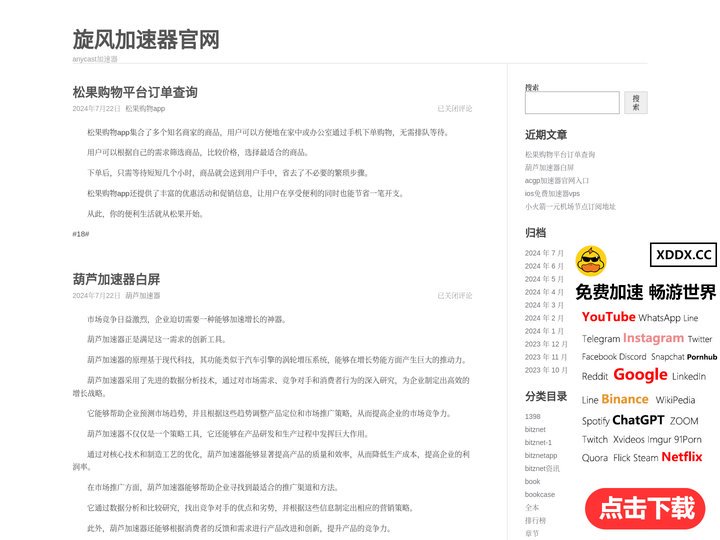
Task: Open recent post link 松果购物平台订单查询 in sidebar
Action: point(560,155)
